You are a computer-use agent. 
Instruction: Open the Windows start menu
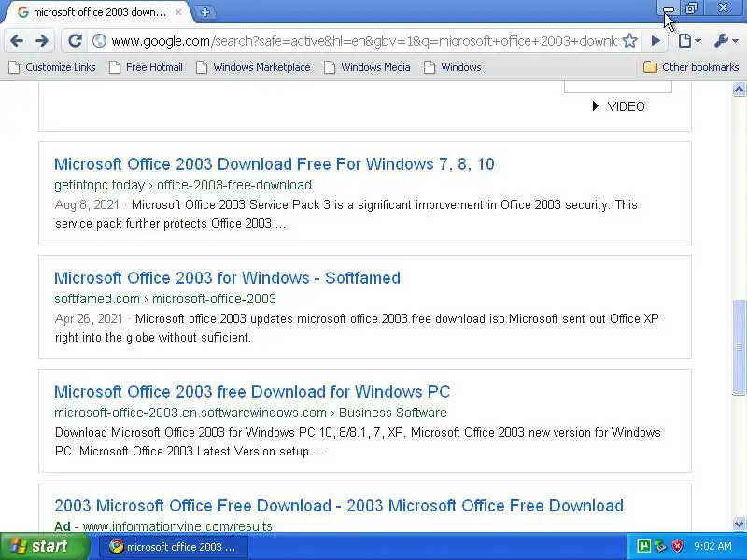[44, 546]
